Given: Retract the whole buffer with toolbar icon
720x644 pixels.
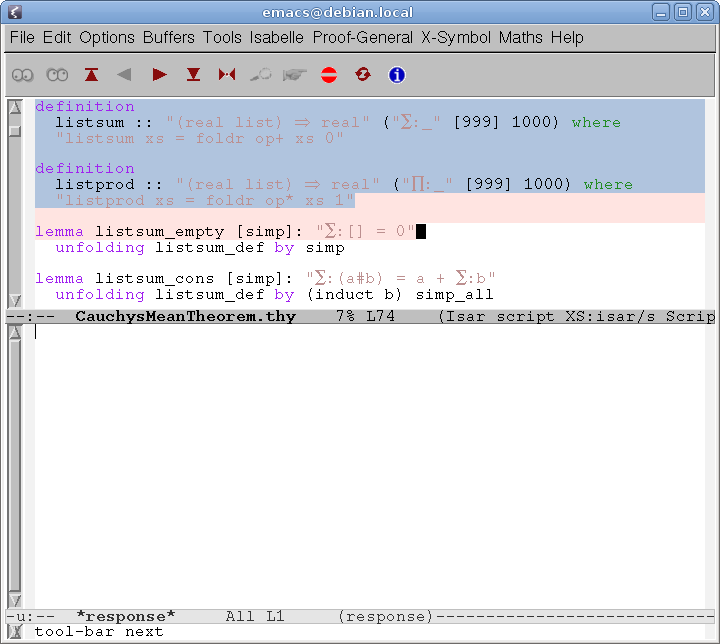Looking at the screenshot, I should pyautogui.click(x=92, y=75).
